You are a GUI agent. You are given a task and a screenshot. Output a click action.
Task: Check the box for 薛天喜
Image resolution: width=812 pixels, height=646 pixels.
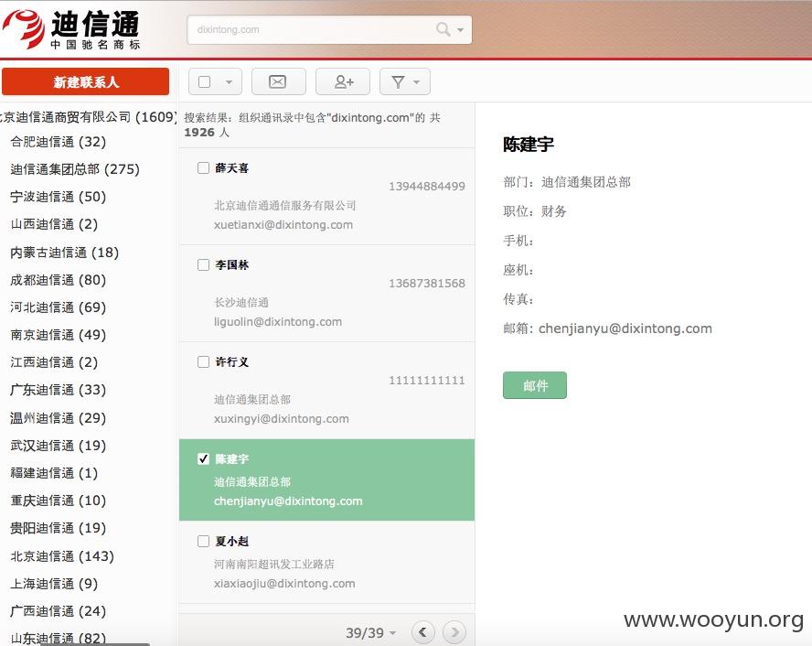click(x=204, y=167)
